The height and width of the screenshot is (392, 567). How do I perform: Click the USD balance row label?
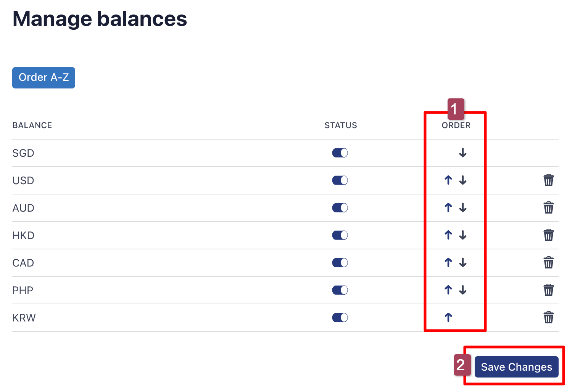point(23,180)
